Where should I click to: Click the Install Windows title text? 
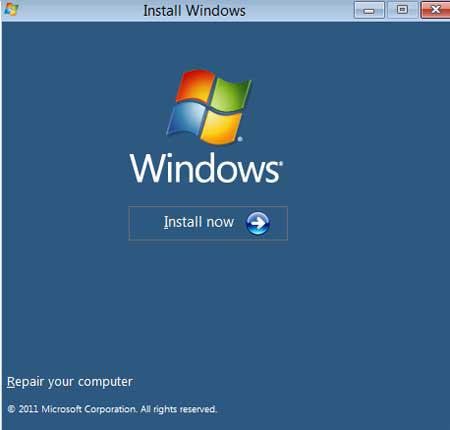coord(194,11)
